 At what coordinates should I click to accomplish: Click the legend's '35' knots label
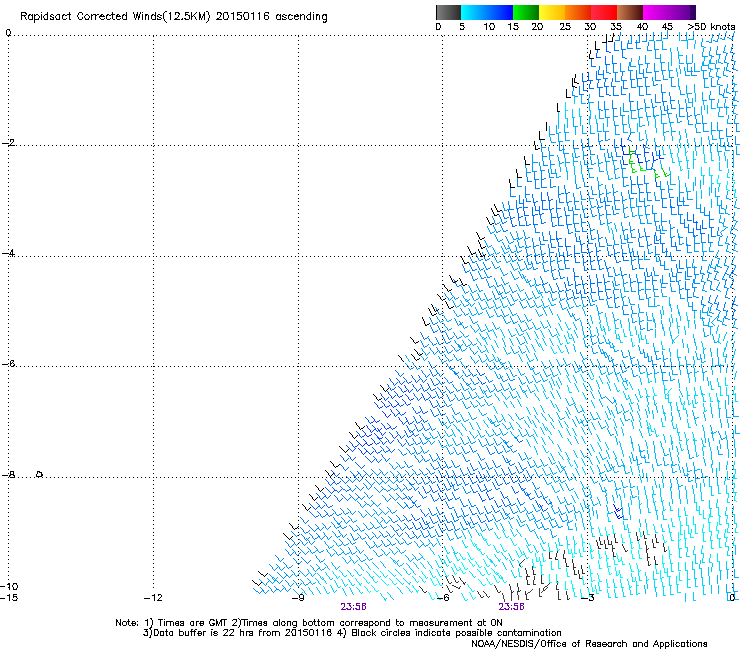616,27
